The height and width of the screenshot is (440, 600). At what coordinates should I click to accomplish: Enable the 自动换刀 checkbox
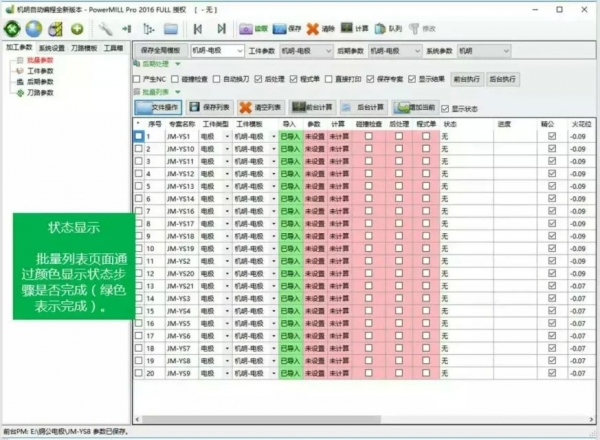pyautogui.click(x=217, y=79)
